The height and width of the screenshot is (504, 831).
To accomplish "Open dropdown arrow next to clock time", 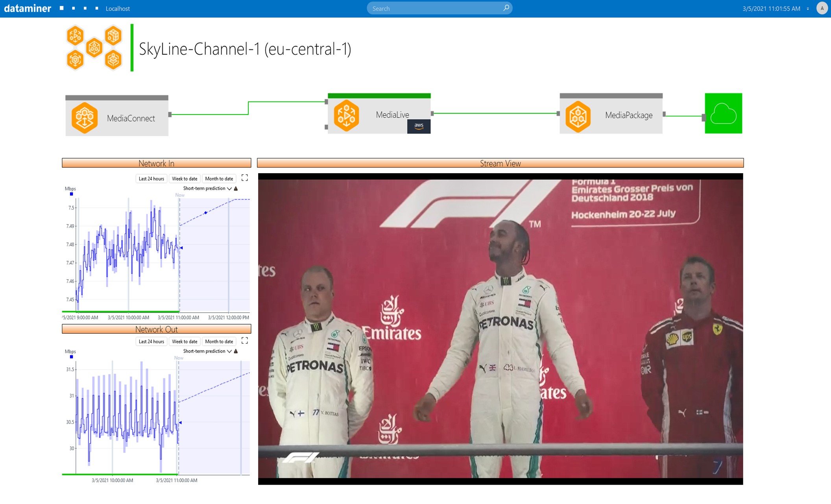I will click(808, 9).
